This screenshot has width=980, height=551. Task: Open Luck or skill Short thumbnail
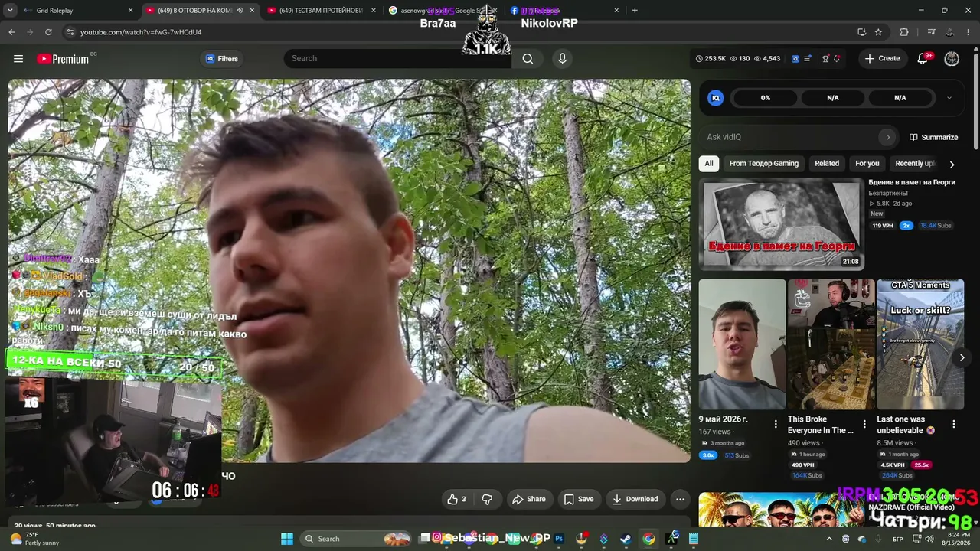point(920,344)
